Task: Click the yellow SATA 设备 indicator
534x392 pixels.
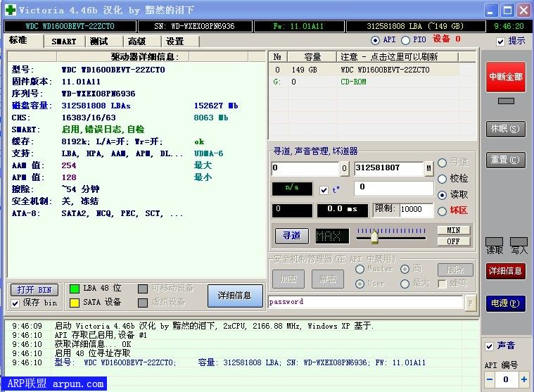Action: click(x=74, y=302)
